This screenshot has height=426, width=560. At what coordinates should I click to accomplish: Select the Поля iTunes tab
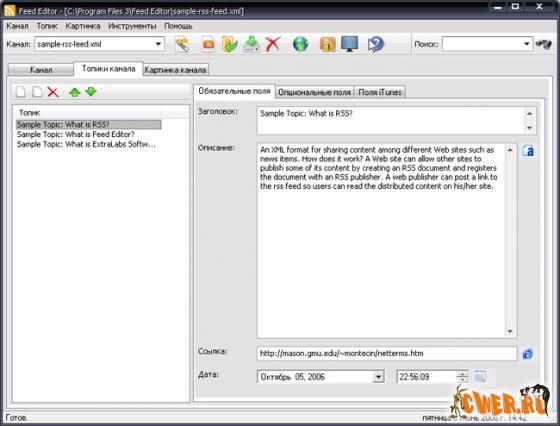tap(380, 92)
